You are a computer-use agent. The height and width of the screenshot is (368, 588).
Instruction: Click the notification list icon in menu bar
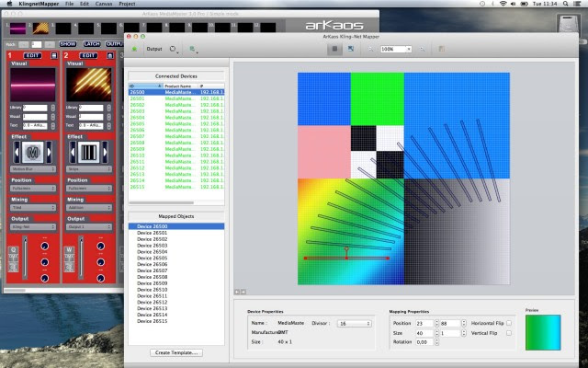point(578,4)
